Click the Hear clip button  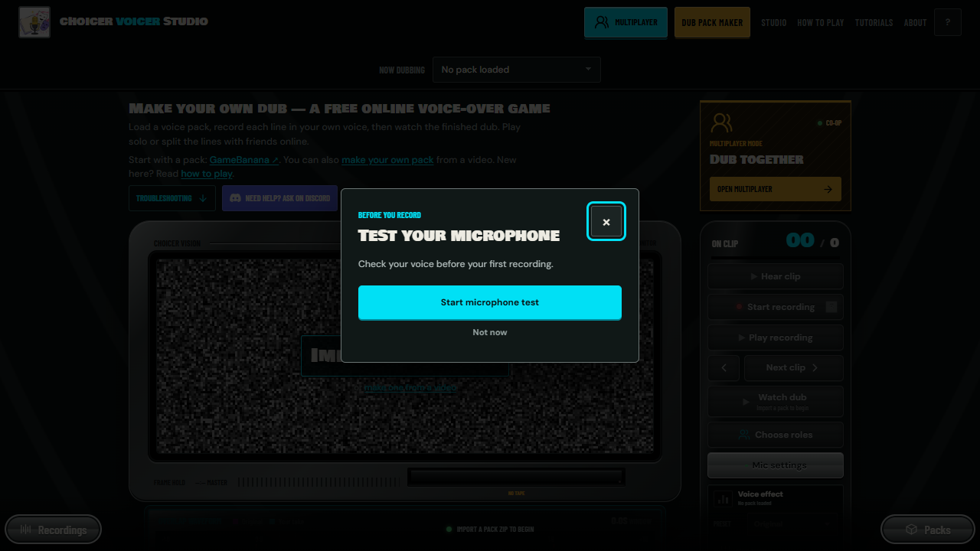pos(776,276)
